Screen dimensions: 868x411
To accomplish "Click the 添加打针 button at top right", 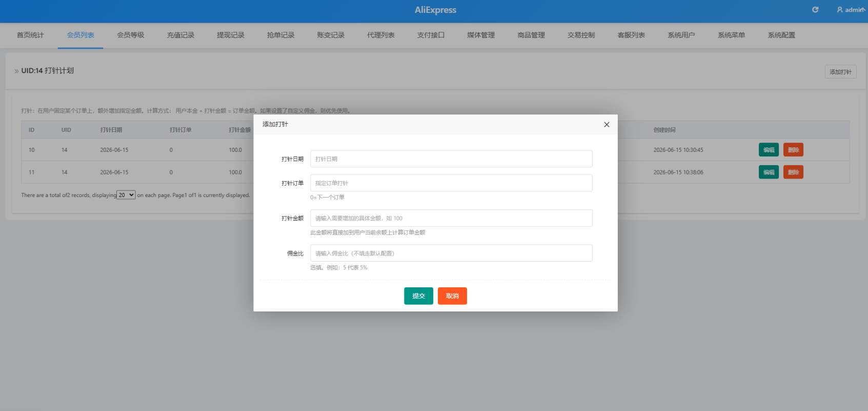I will click(841, 72).
